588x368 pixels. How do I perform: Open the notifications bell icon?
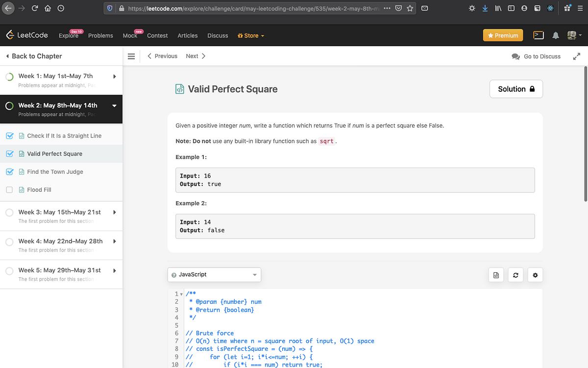(x=556, y=36)
